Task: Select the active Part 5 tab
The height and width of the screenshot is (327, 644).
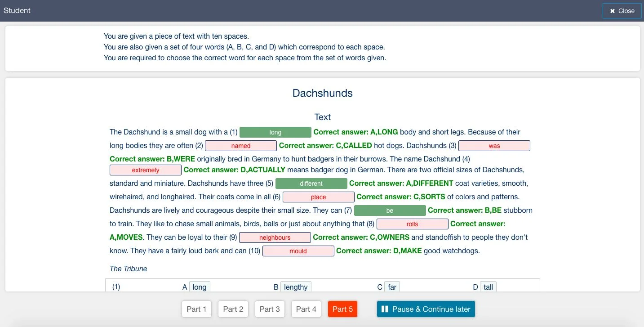Action: (x=342, y=309)
